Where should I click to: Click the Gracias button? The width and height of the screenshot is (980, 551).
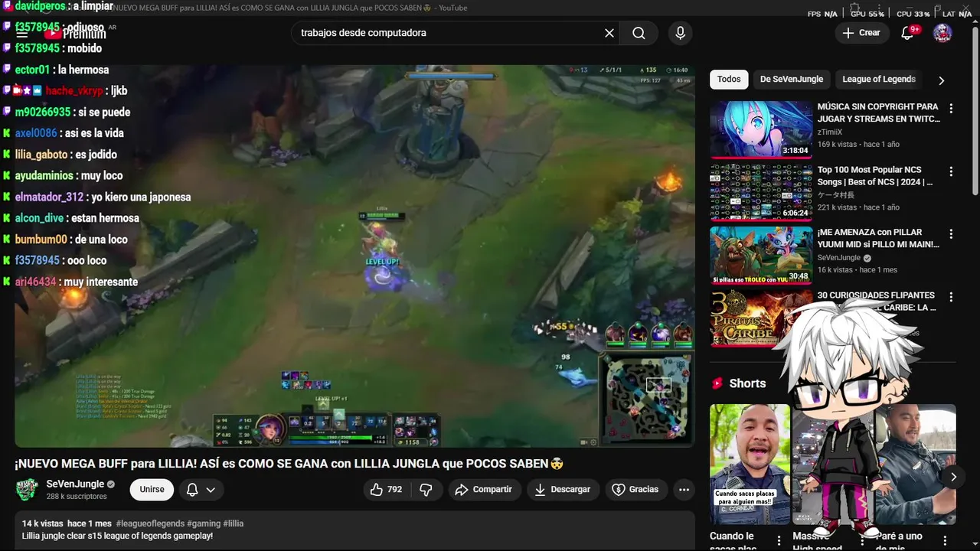point(636,490)
